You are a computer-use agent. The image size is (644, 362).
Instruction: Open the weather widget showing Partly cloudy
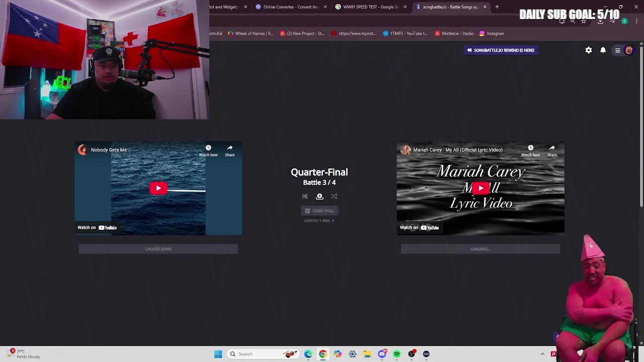(23, 354)
